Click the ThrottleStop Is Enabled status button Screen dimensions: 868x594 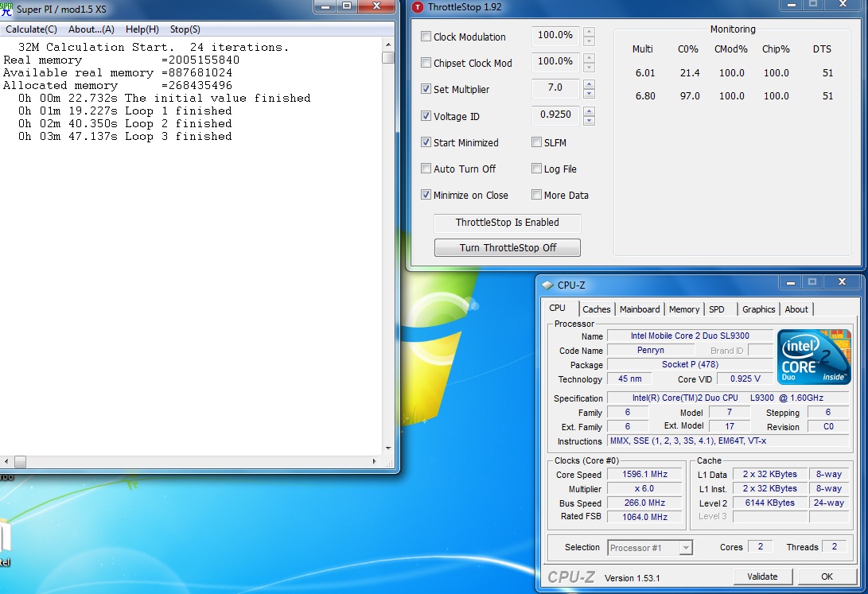[x=507, y=223]
